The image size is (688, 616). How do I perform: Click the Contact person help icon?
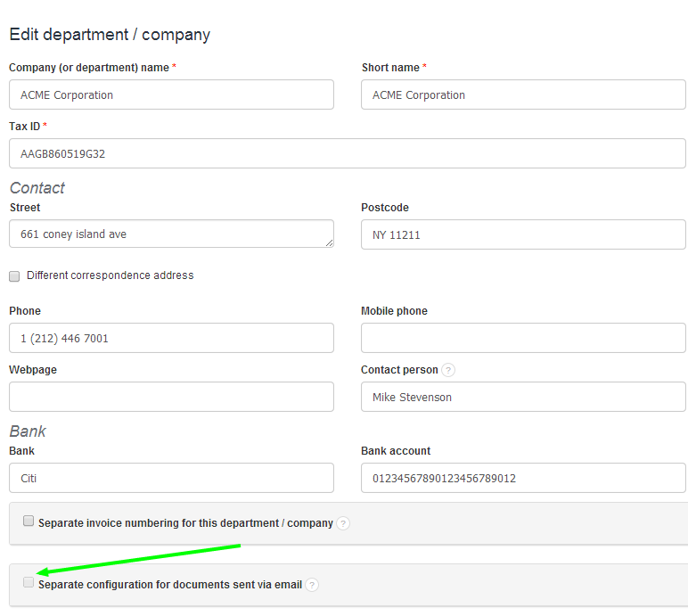pos(448,370)
